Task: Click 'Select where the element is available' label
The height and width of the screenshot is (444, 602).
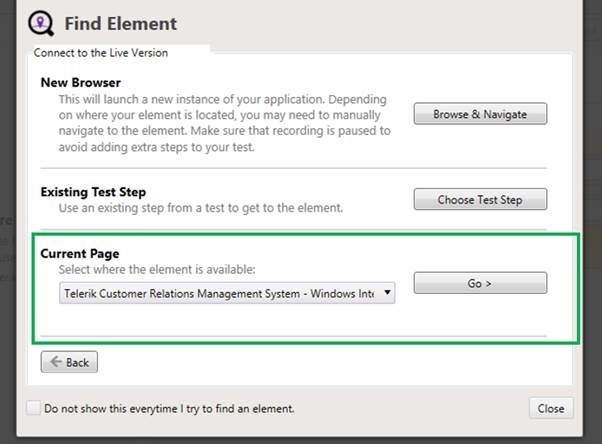Action: pyautogui.click(x=158, y=270)
